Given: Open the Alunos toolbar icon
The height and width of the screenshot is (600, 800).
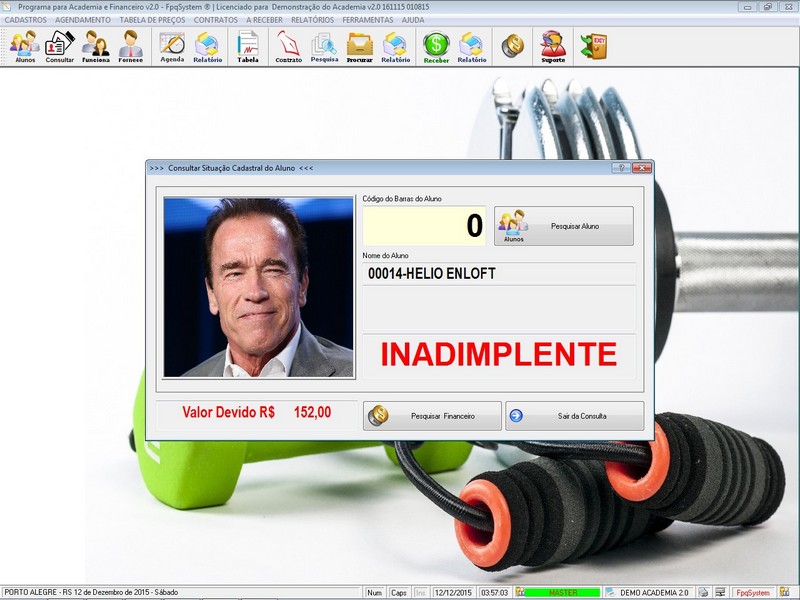Looking at the screenshot, I should click(x=25, y=46).
